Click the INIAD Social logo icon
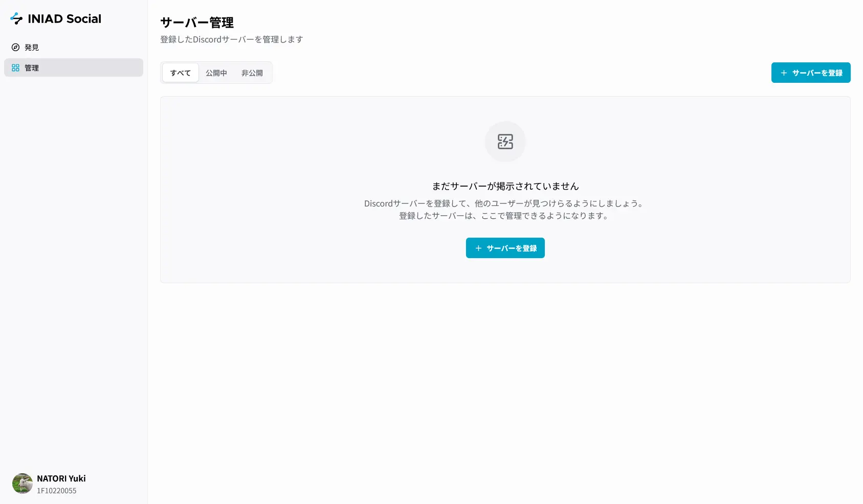This screenshot has width=863, height=504. [x=17, y=18]
